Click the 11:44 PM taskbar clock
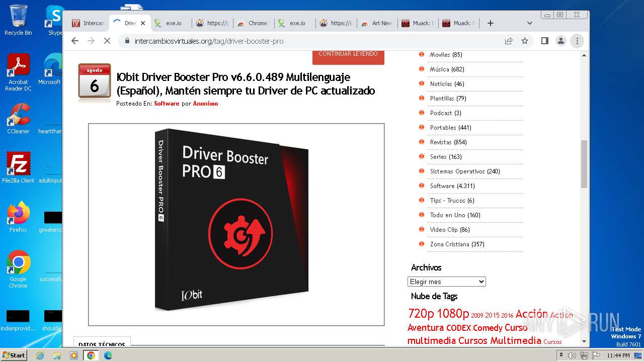The width and height of the screenshot is (644, 362). (618, 355)
